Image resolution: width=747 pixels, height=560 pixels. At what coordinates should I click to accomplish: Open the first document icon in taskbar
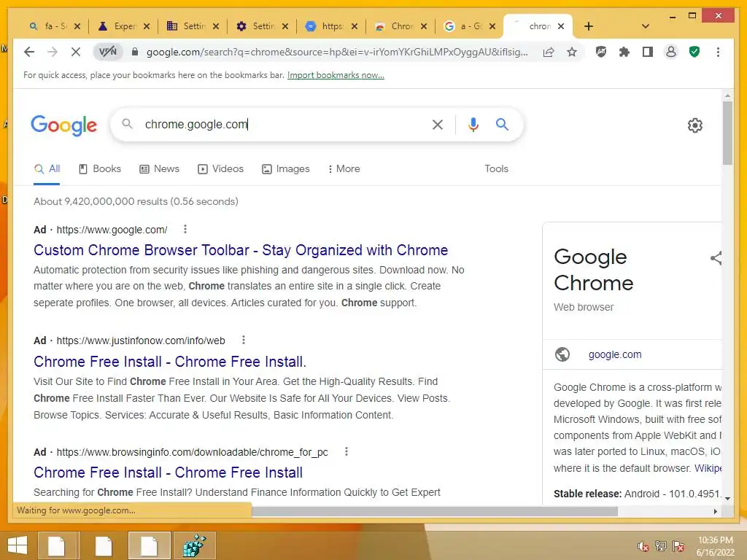(x=56, y=545)
